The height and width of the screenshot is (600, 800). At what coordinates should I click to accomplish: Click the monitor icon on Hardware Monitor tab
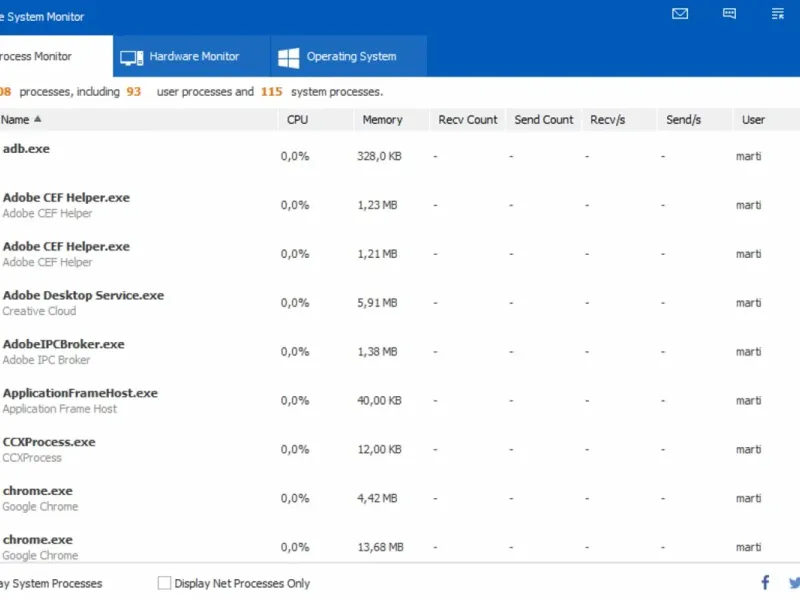pyautogui.click(x=131, y=57)
